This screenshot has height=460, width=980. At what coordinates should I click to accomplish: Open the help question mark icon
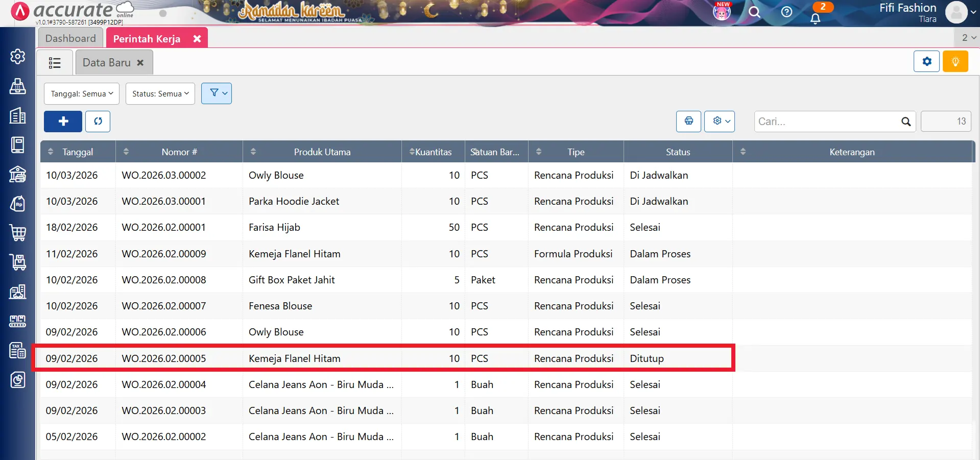pyautogui.click(x=786, y=12)
